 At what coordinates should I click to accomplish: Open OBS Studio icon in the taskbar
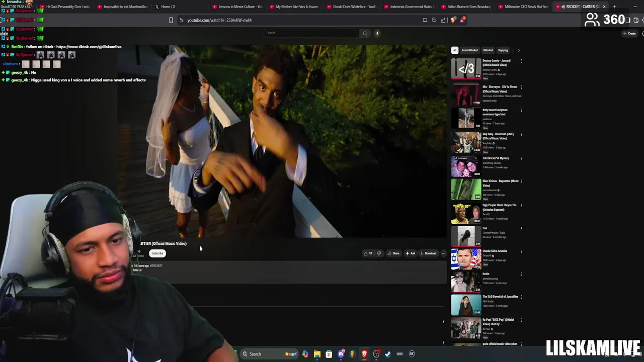[376, 354]
